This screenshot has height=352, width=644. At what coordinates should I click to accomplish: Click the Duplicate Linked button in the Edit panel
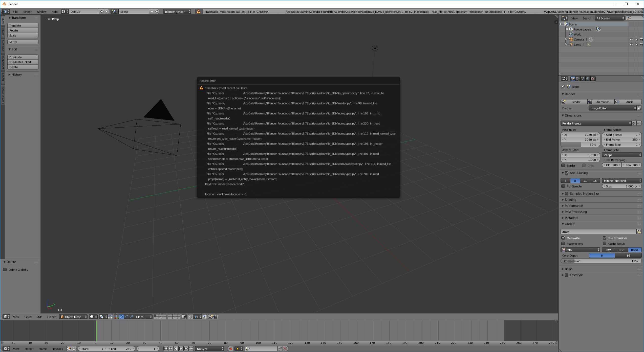[23, 62]
